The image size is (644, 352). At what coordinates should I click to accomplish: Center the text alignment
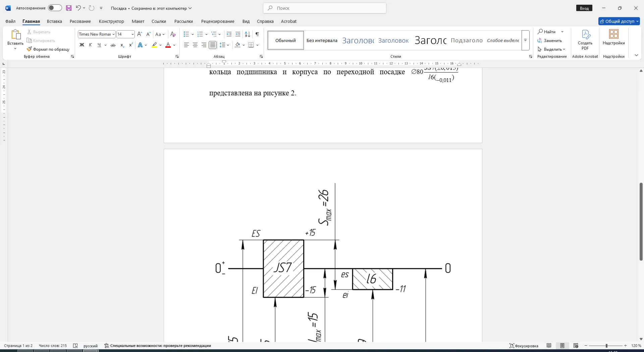195,45
